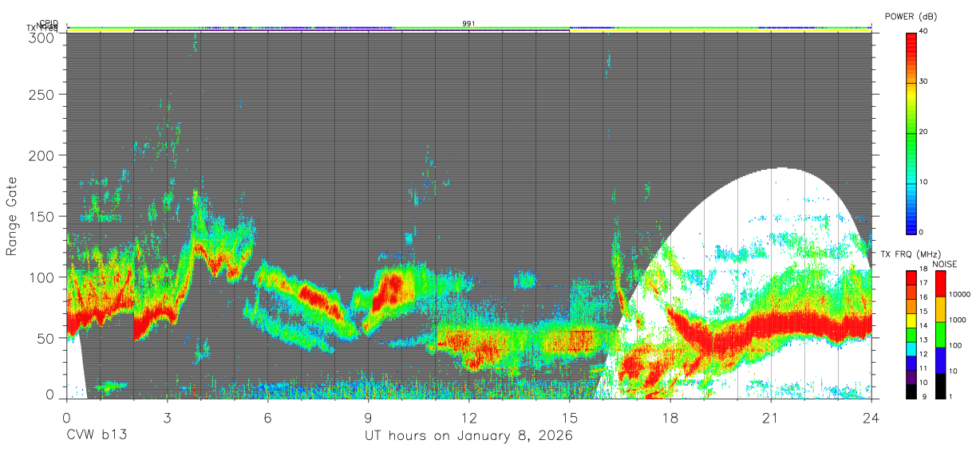Image resolution: width=980 pixels, height=452 pixels.
Task: Click the 250 range gate tick label
Action: click(x=43, y=95)
